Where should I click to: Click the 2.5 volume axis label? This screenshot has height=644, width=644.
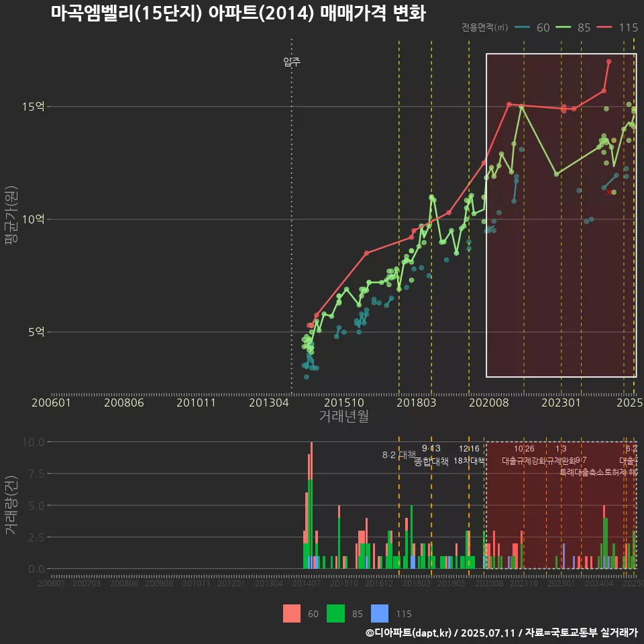coord(36,537)
